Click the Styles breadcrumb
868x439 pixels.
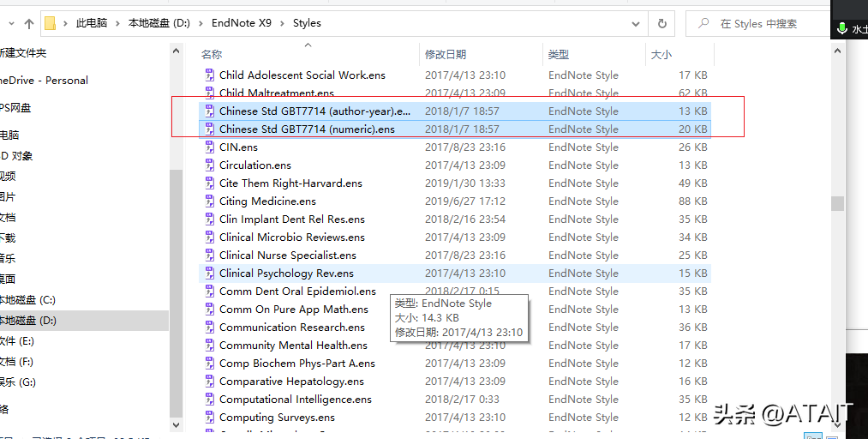(x=307, y=23)
